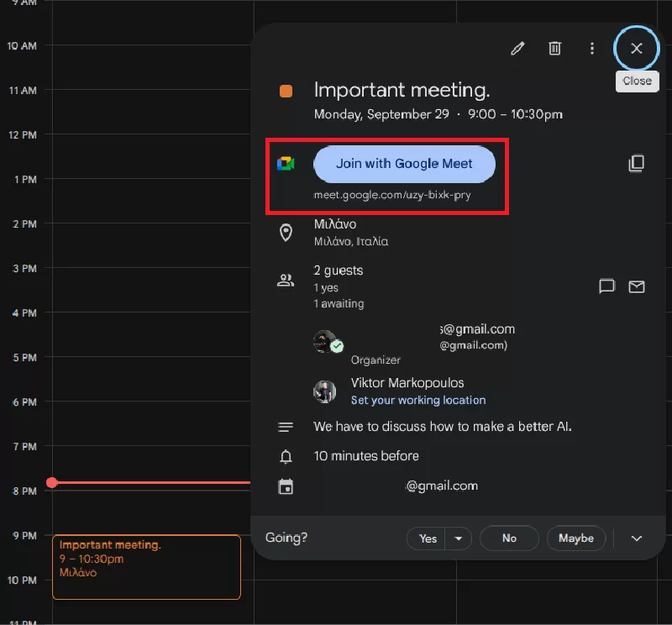Open Set your working location link
The height and width of the screenshot is (625, 672).
(418, 401)
